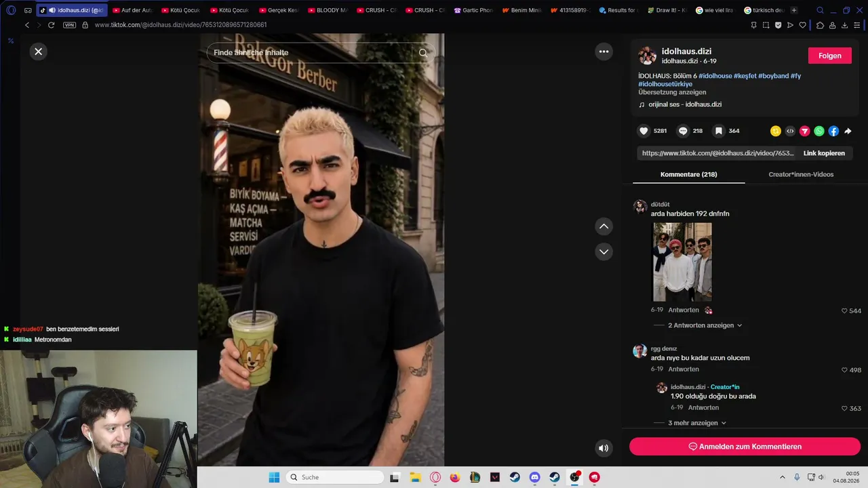
Task: Switch to the Kommentare tab
Action: 688,174
